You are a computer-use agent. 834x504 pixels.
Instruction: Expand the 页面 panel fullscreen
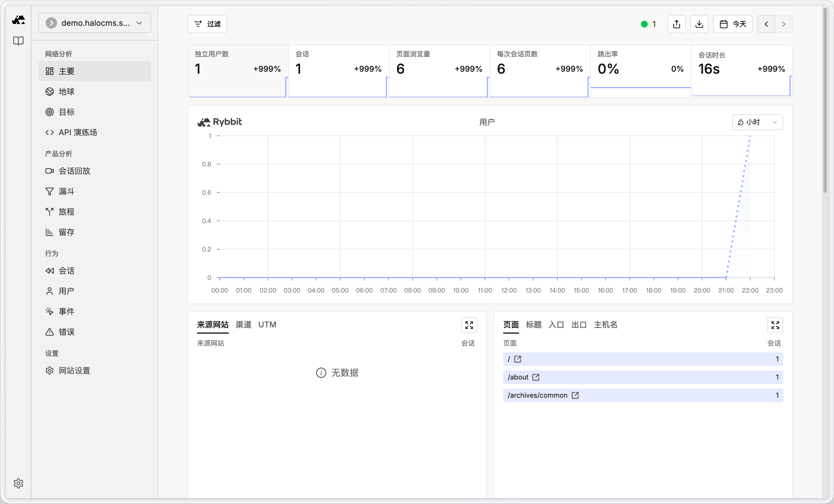pos(775,325)
